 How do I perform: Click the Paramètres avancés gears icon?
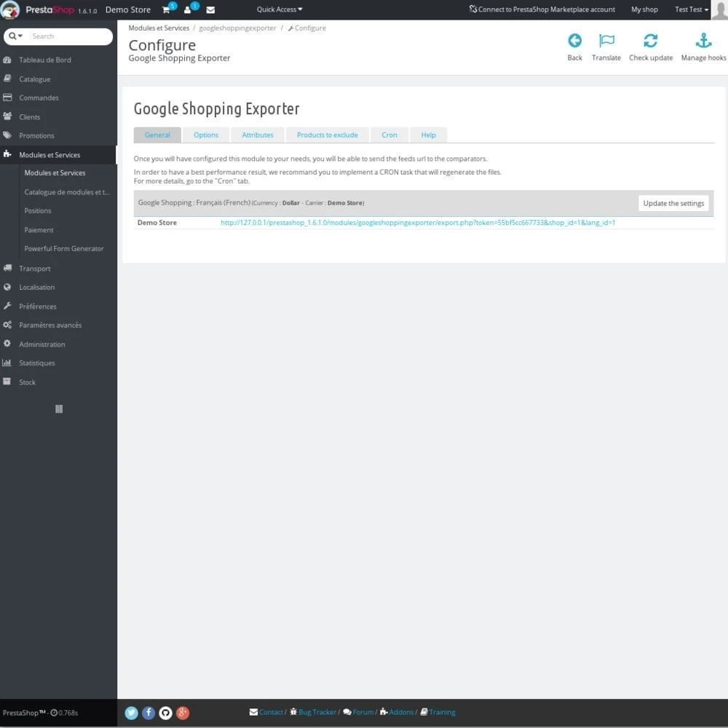7,325
